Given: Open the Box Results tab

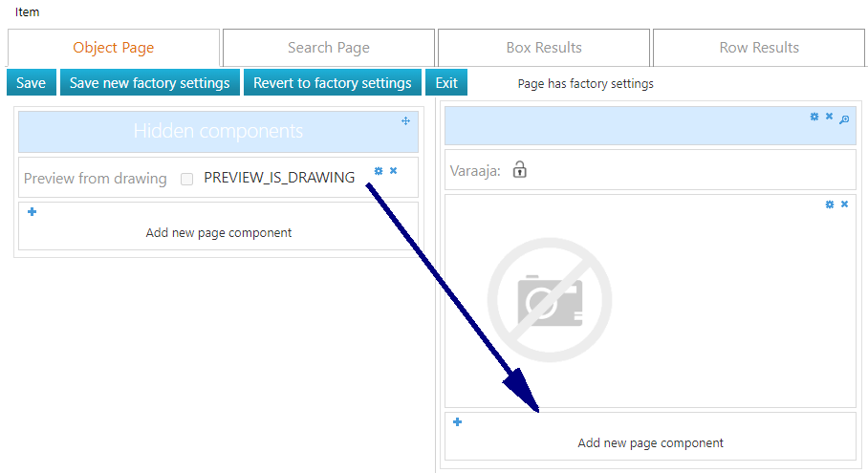Looking at the screenshot, I should click(x=544, y=48).
